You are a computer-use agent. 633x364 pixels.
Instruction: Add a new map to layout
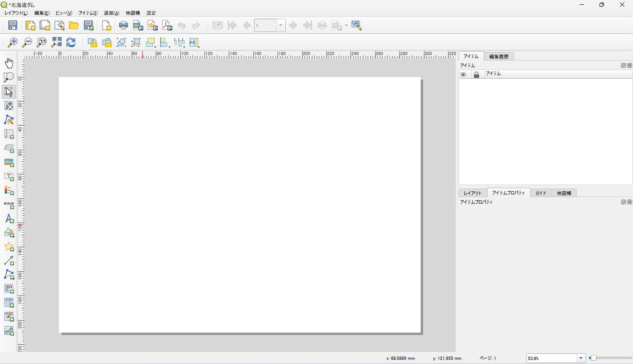click(x=9, y=134)
